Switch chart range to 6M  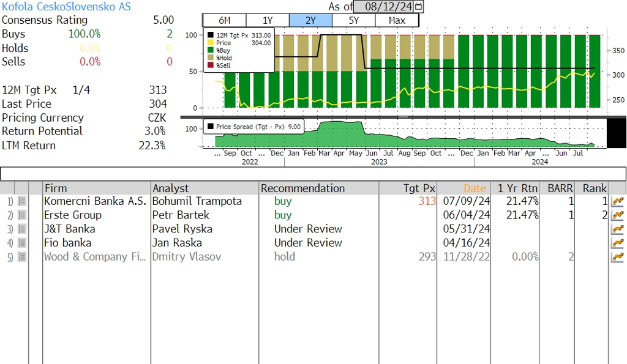(224, 20)
